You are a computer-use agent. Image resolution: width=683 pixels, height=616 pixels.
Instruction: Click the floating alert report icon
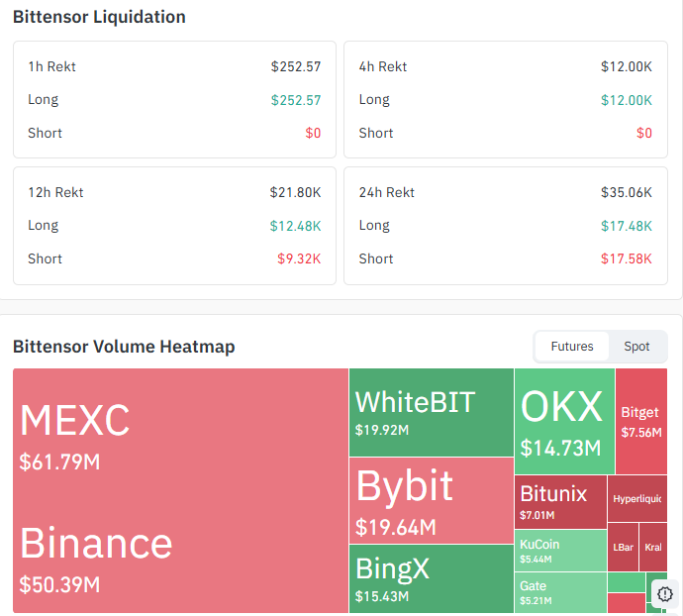point(665,594)
